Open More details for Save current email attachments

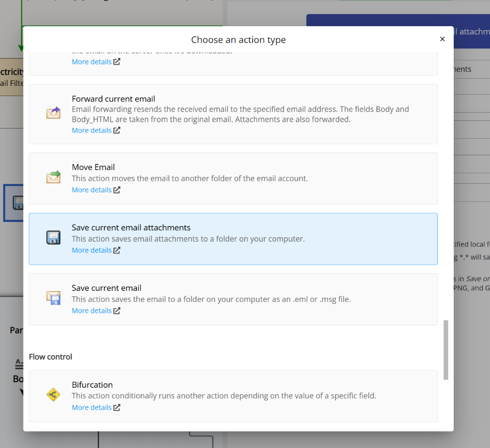[91, 250]
